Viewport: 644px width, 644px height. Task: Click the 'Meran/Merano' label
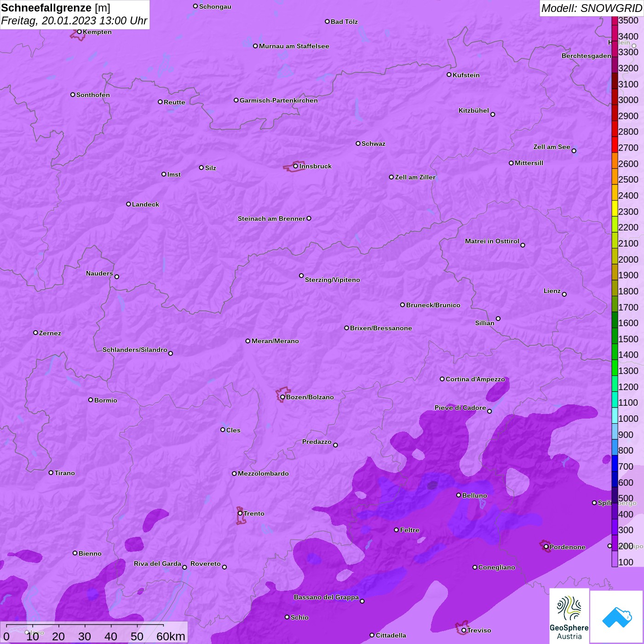275,341
